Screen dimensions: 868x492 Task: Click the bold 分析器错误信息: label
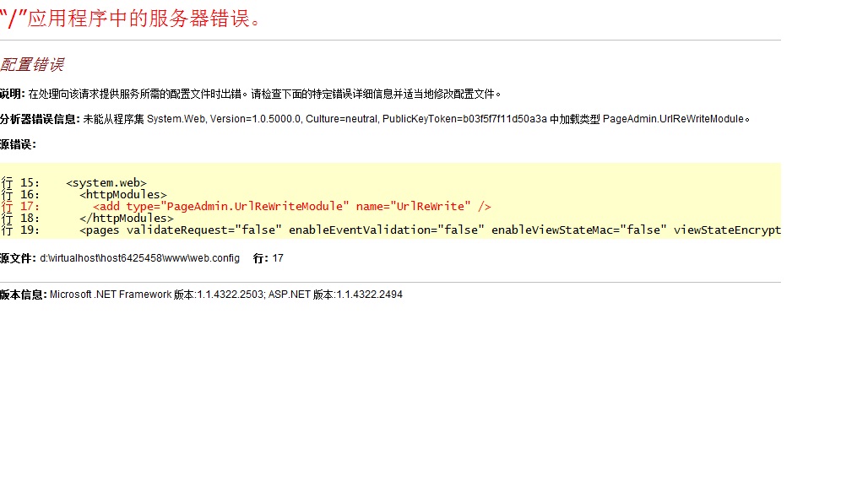point(40,119)
